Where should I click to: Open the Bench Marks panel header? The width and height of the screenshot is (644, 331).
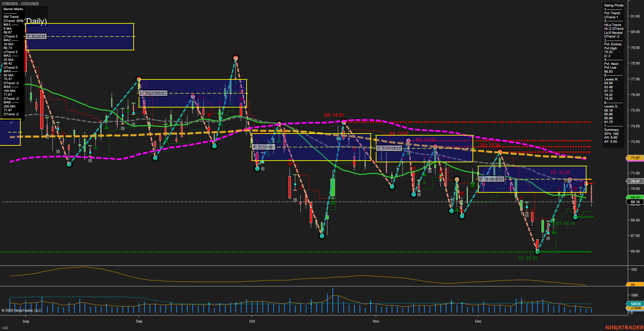pos(13,9)
